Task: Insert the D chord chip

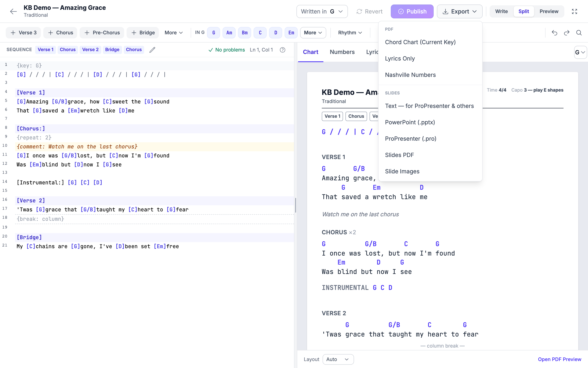Action: (276, 33)
